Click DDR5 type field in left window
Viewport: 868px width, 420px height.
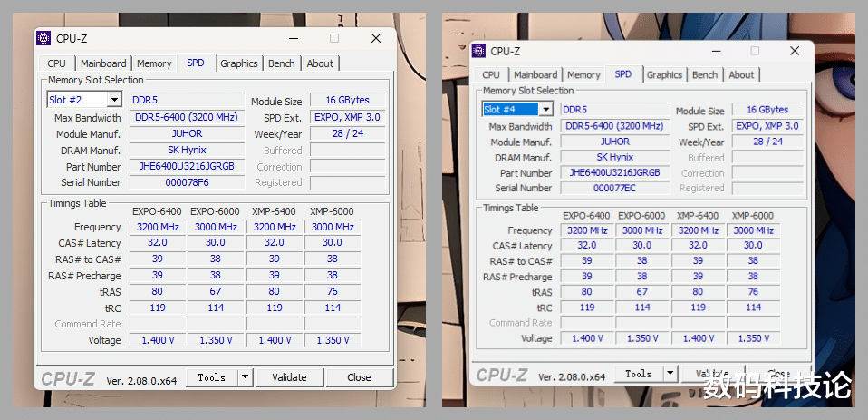click(x=188, y=101)
